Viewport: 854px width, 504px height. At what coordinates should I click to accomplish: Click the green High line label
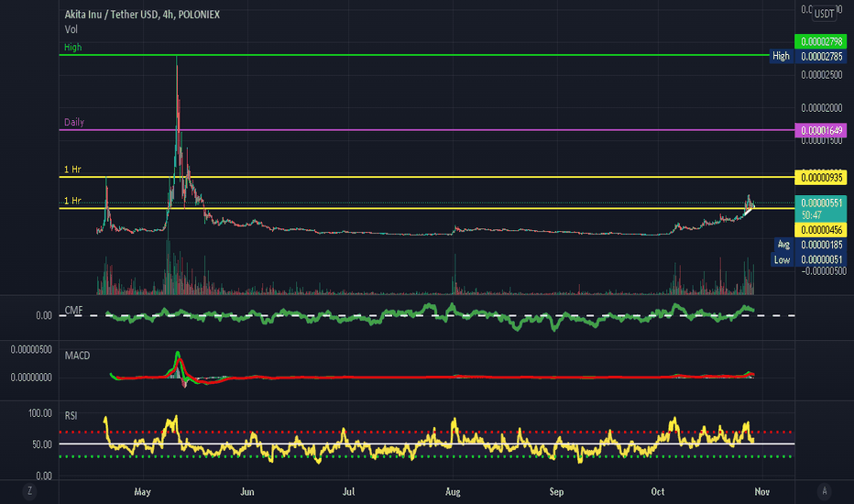click(73, 48)
